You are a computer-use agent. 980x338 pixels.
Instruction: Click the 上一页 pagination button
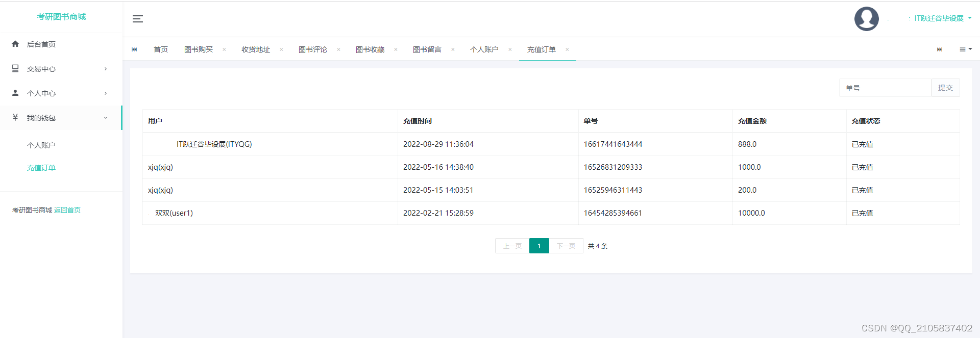click(x=512, y=246)
